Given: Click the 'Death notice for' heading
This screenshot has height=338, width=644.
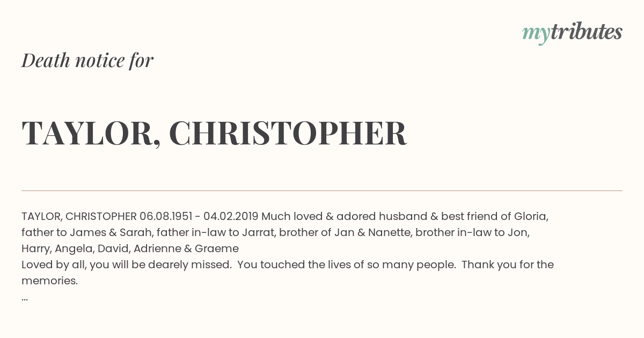Looking at the screenshot, I should coord(87,61).
